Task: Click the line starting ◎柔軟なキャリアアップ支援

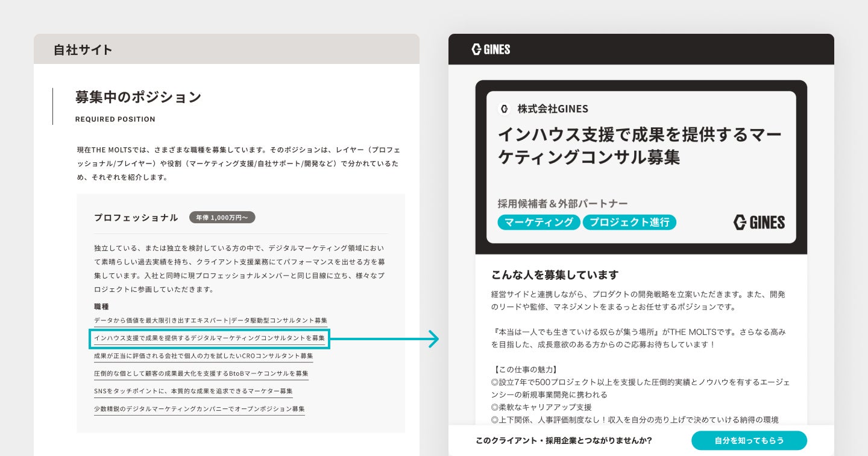Action: click(541, 407)
